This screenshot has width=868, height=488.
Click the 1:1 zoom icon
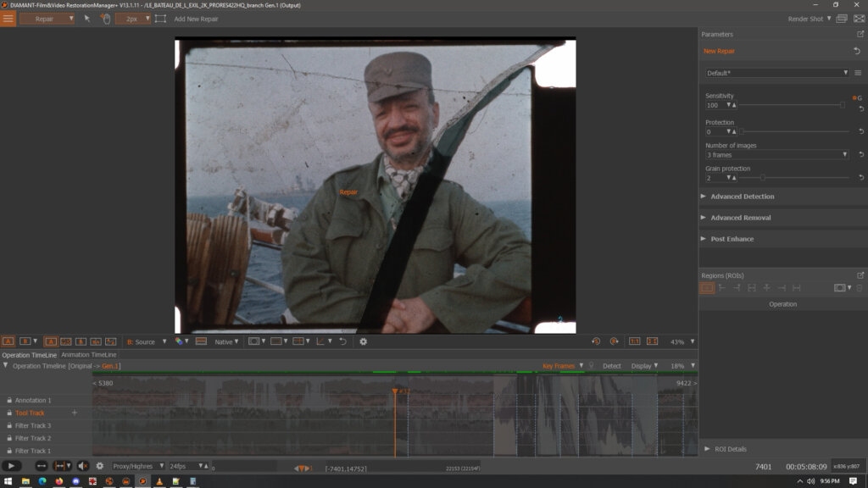(634, 341)
